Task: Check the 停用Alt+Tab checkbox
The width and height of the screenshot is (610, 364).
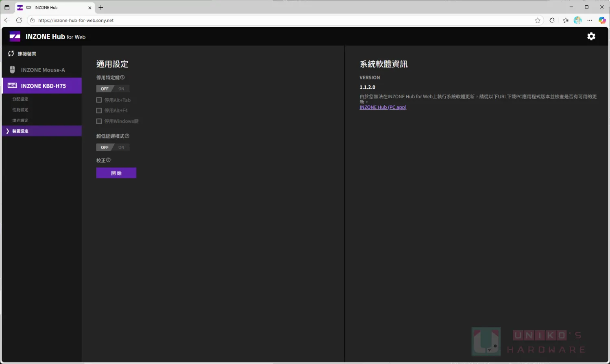Action: (x=99, y=100)
